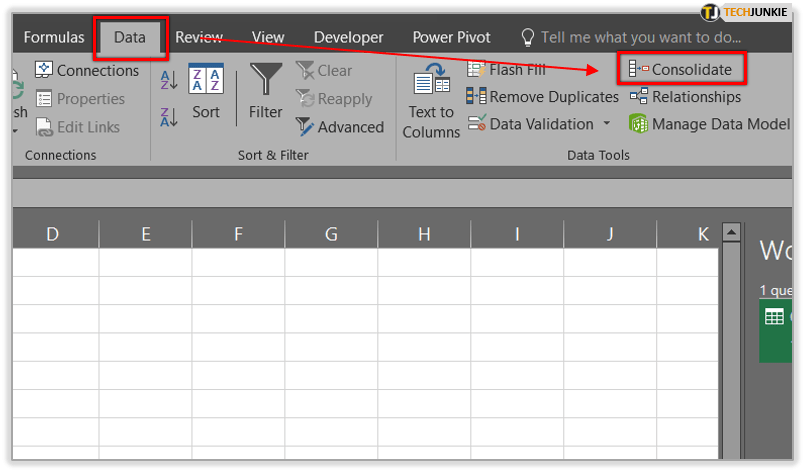Switch to the Power Pivot tab

pyautogui.click(x=451, y=37)
